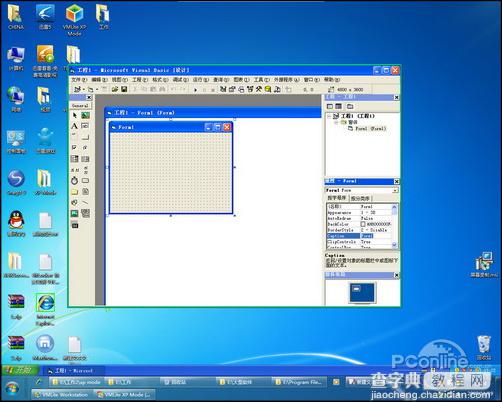Select the Caption property row
This screenshot has width=502, height=402.
pos(359,236)
